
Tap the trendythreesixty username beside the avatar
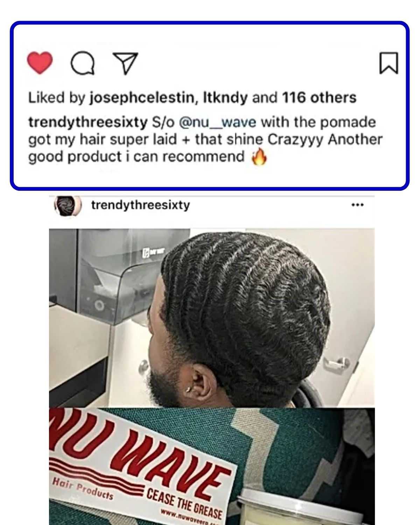click(x=140, y=205)
